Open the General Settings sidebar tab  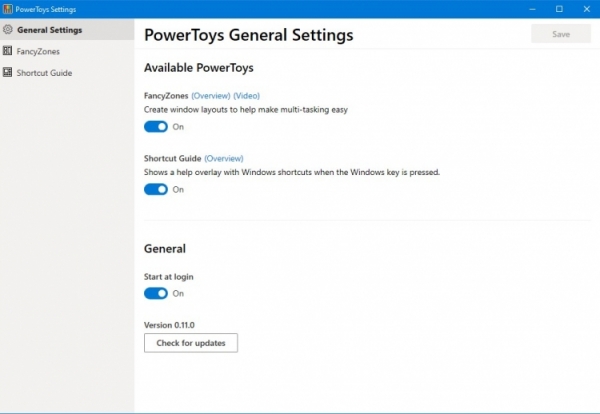(49, 30)
